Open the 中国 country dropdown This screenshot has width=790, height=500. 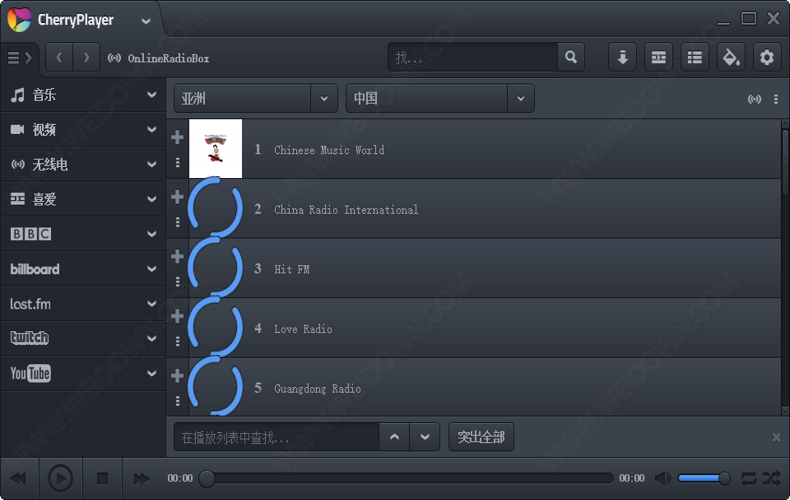tap(439, 98)
